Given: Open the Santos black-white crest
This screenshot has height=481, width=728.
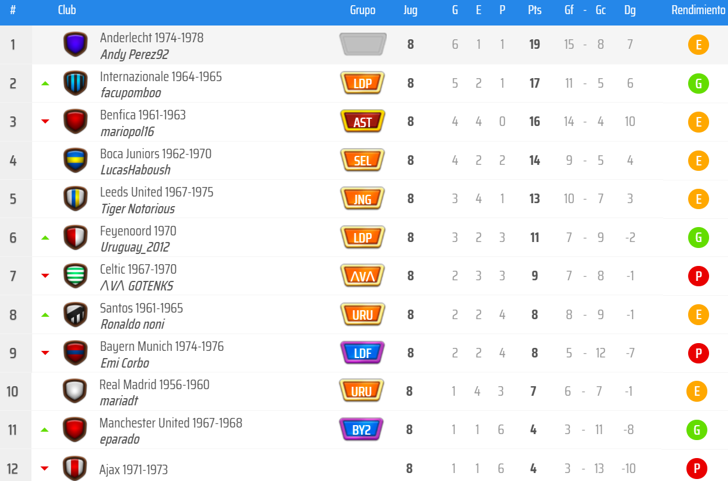Looking at the screenshot, I should [x=75, y=314].
